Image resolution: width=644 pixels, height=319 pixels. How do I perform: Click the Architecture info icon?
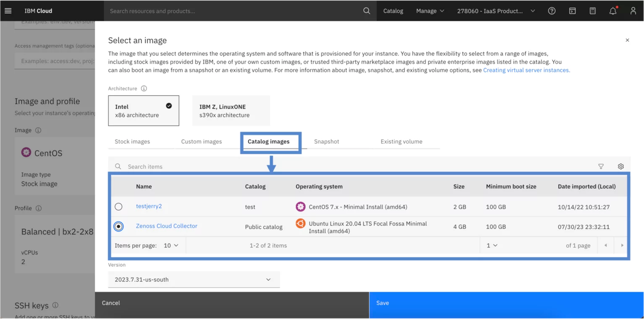pos(144,88)
